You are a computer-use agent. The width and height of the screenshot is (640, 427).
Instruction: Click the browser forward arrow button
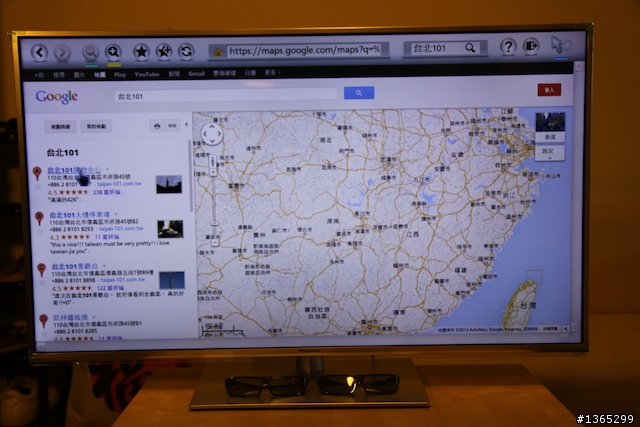click(x=62, y=52)
